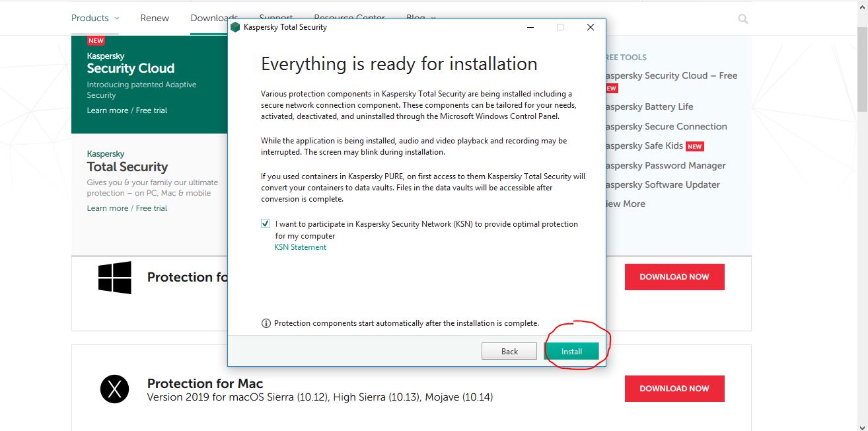Open the Free trial link under Total Security
Screen dimensions: 868x431
click(x=151, y=208)
